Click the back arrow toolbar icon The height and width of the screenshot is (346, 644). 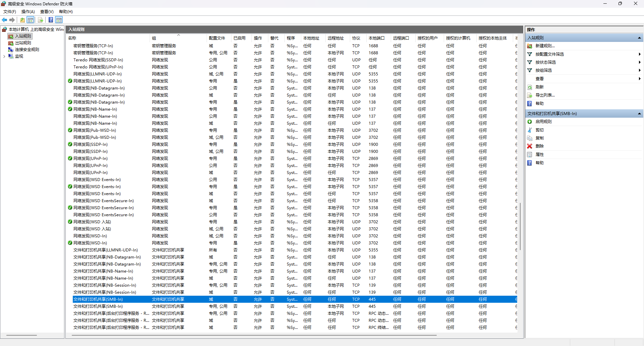tap(4, 20)
